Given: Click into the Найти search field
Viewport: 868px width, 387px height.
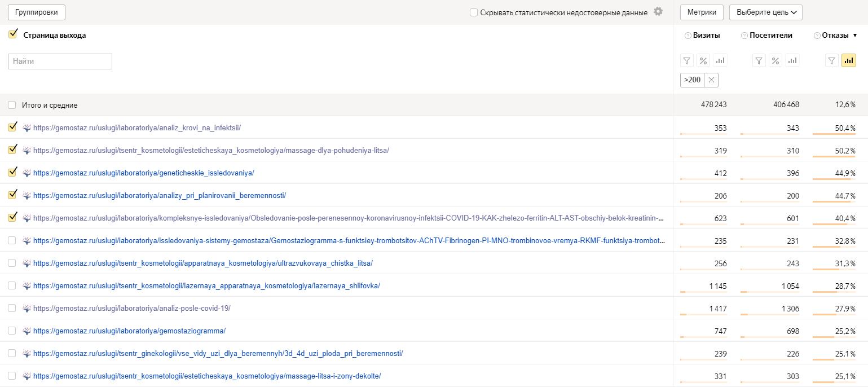Looking at the screenshot, I should [x=60, y=61].
